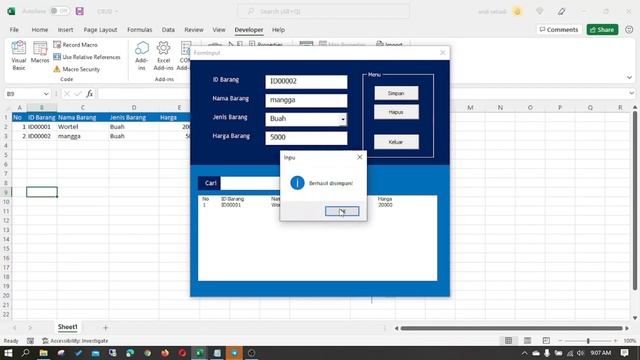This screenshot has width=640, height=360.
Task: Confirm the 'Berhasil disimpan' message with OK
Action: [x=342, y=211]
